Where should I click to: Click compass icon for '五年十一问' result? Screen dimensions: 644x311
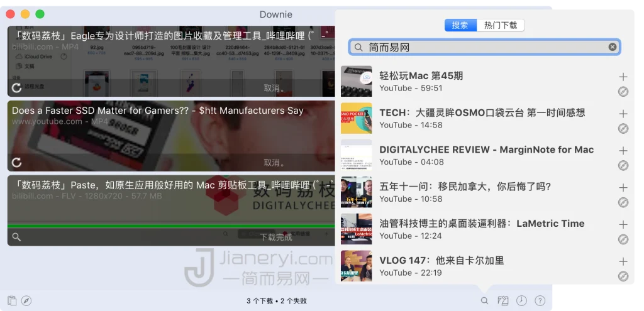[623, 202]
